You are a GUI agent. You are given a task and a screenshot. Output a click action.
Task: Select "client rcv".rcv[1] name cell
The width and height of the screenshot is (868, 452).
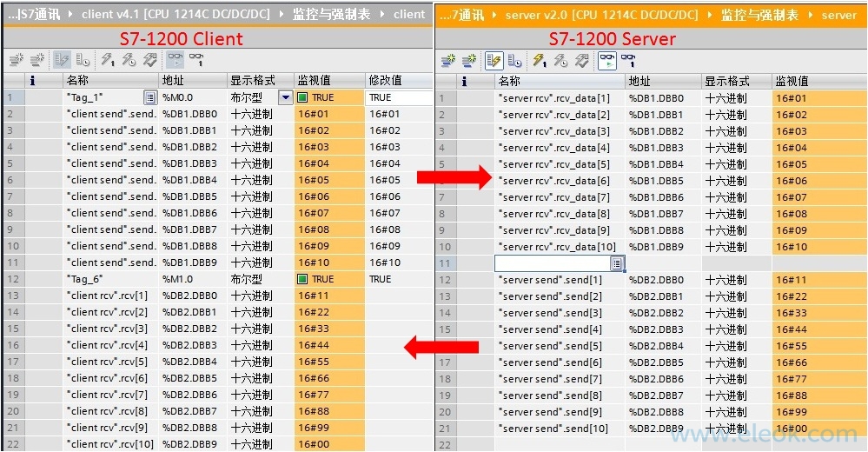click(x=110, y=296)
